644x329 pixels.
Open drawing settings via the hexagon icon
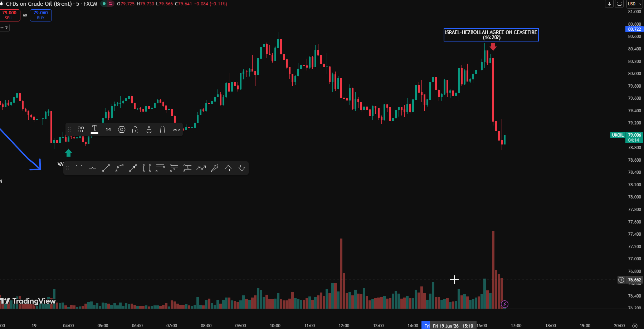coord(122,129)
